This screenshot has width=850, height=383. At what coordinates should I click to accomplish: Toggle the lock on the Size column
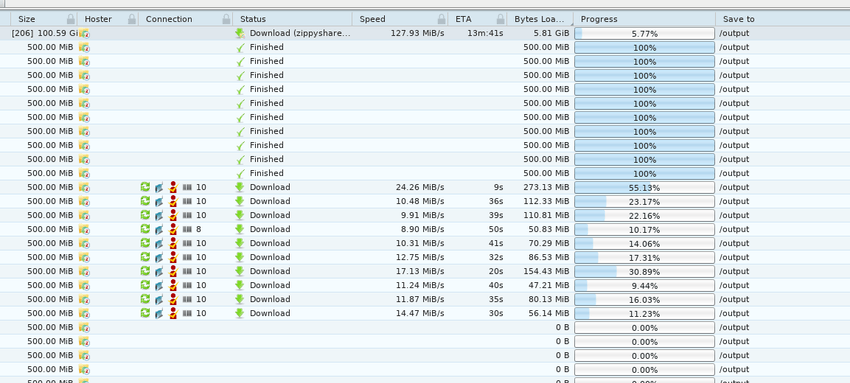70,19
